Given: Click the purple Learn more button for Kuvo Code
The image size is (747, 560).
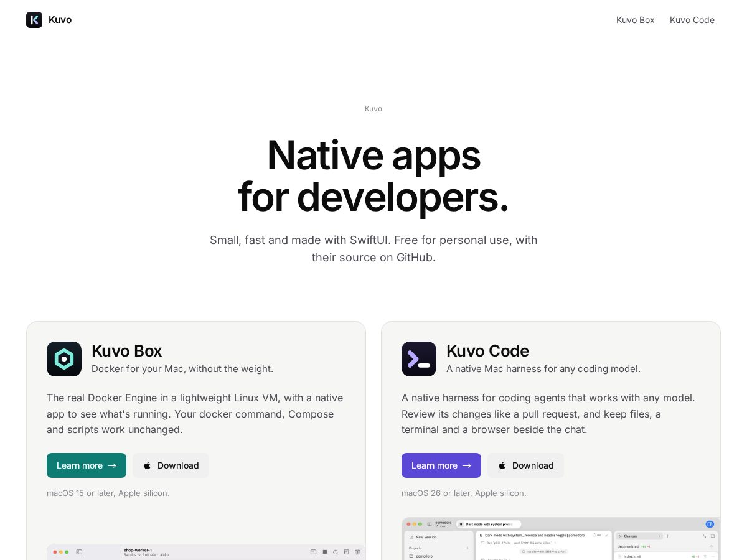Looking at the screenshot, I should coord(441,465).
